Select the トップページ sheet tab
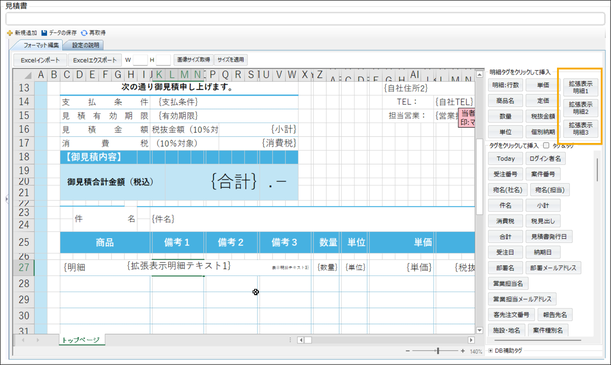611x365 pixels. (x=81, y=340)
